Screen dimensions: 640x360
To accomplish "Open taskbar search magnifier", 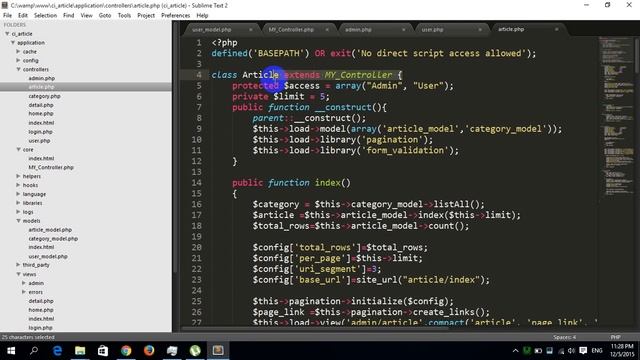I will [34, 351].
